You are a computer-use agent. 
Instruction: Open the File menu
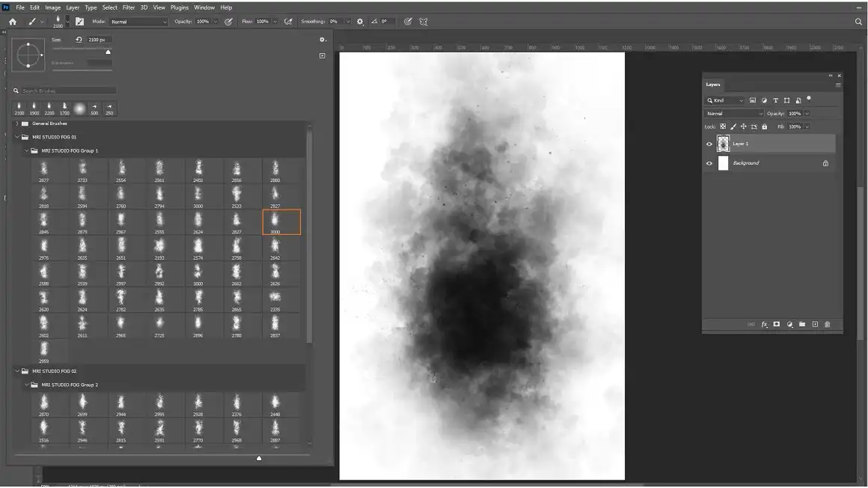click(x=20, y=7)
